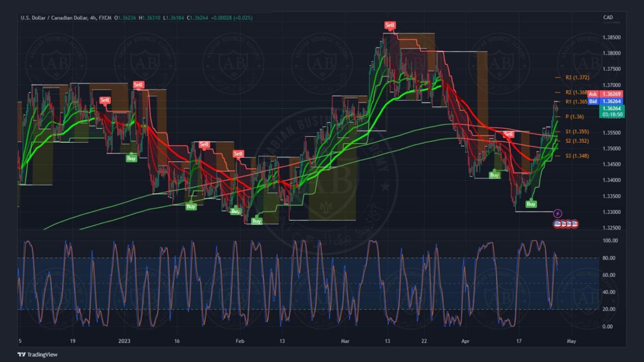
Task: Click the 03:18:50 bar countdown timer
Action: pos(612,115)
